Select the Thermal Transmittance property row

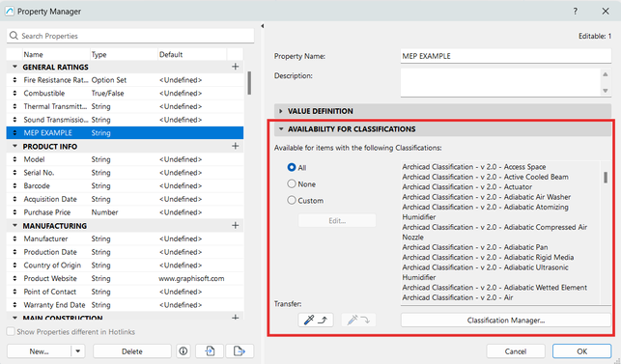pos(125,106)
